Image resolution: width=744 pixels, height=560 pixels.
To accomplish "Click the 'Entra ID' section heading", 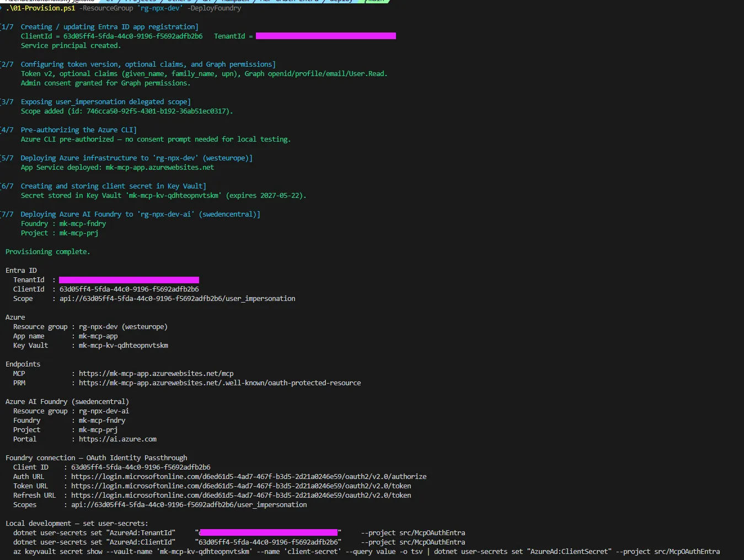I will tap(21, 271).
